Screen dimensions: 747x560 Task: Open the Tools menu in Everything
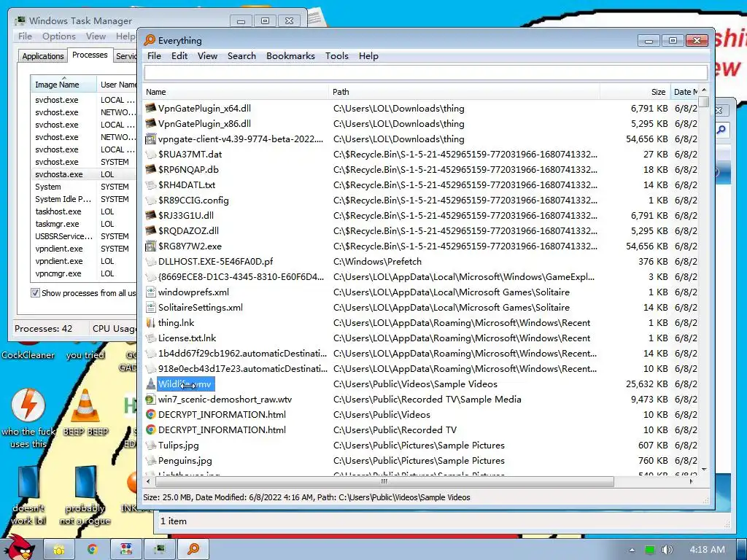[x=337, y=55]
